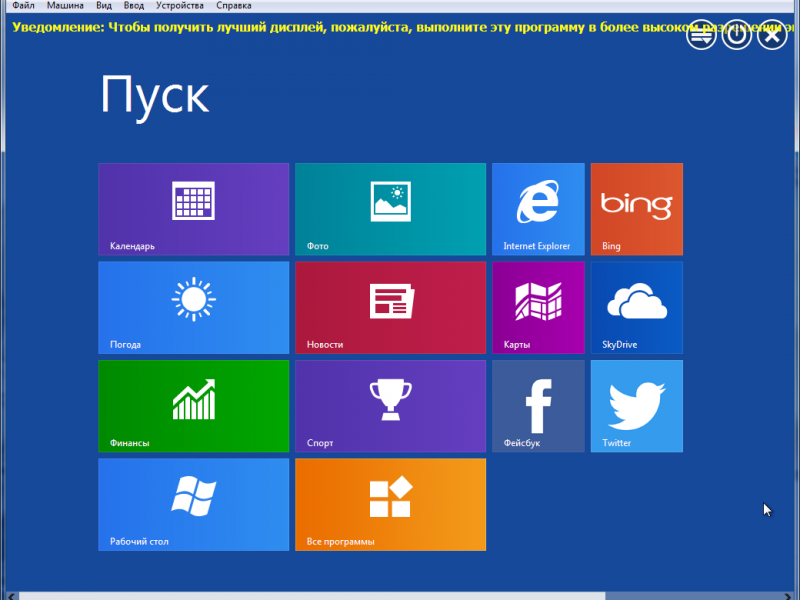Screen dimensions: 800x600
Task: Open the Спорт sports tile
Action: [390, 406]
